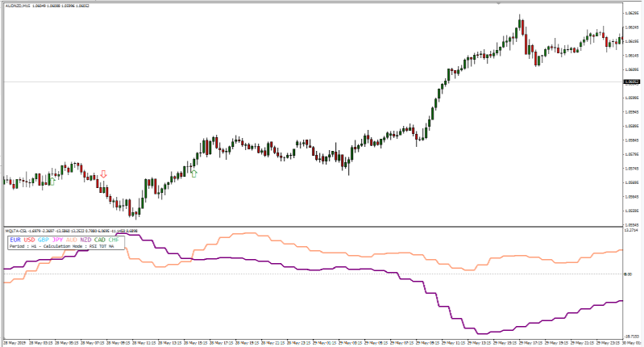Click the dotted zero level line in indicator

(322, 274)
